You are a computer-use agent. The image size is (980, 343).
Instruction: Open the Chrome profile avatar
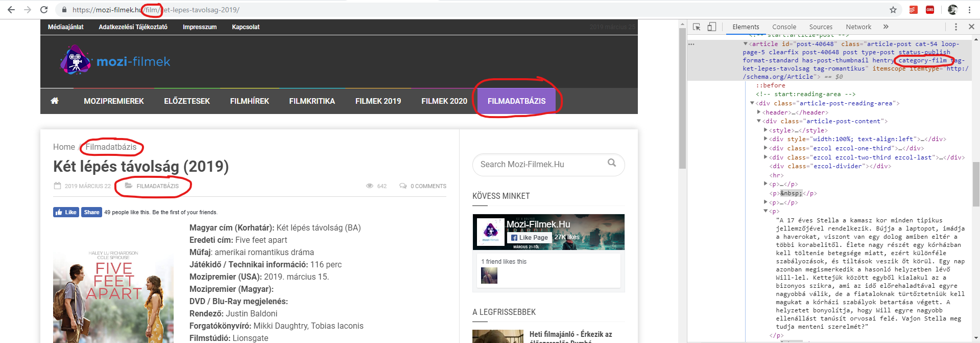click(x=952, y=10)
